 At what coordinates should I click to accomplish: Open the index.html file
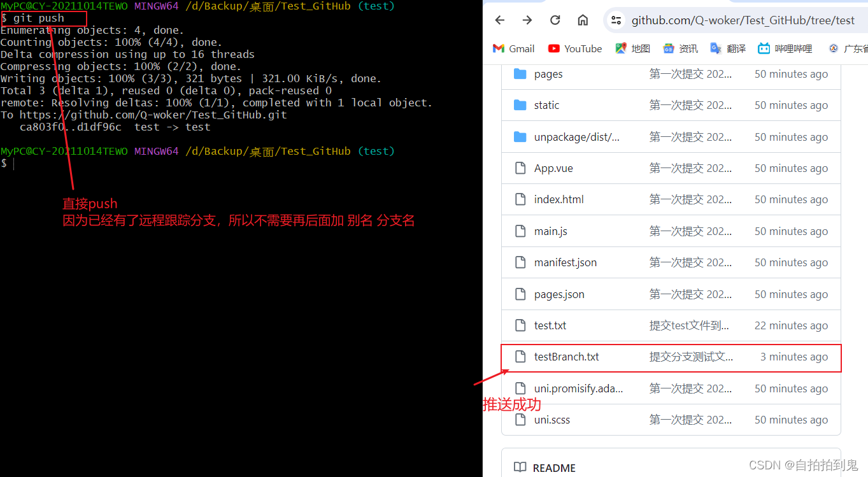559,199
